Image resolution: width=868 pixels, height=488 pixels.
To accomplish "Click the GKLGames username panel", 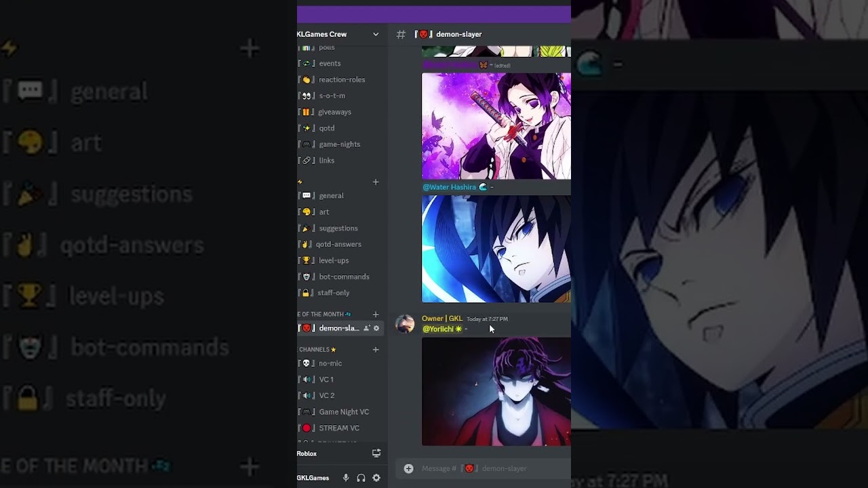I will point(313,478).
